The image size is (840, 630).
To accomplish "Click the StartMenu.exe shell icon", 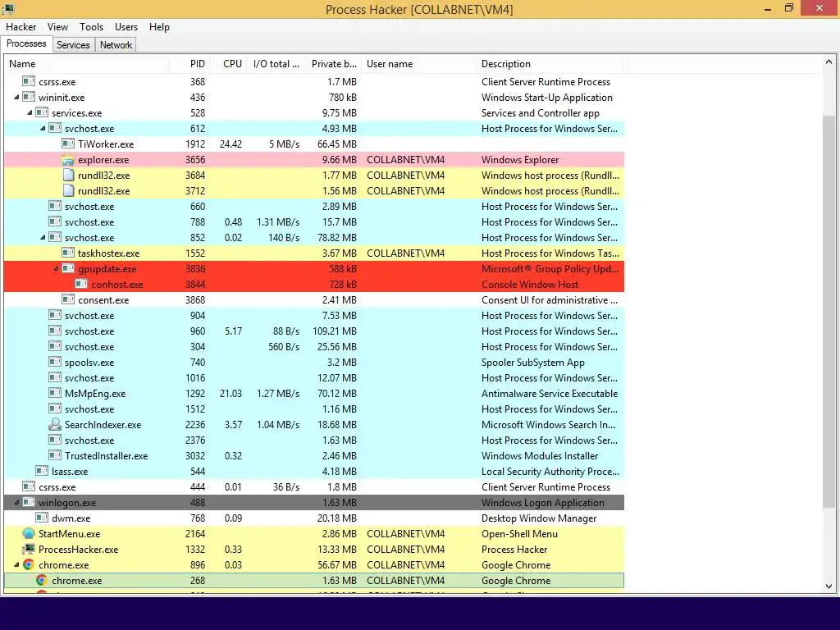I will (29, 533).
